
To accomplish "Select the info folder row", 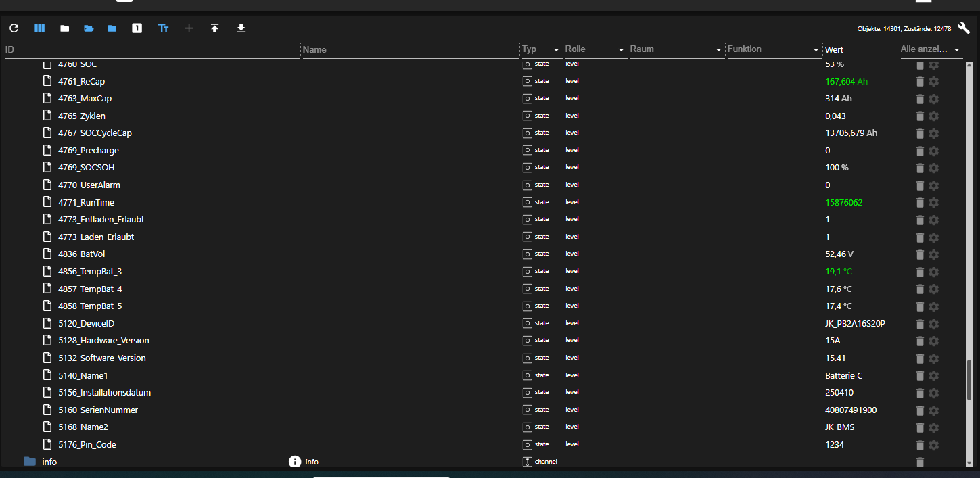I will click(x=49, y=462).
